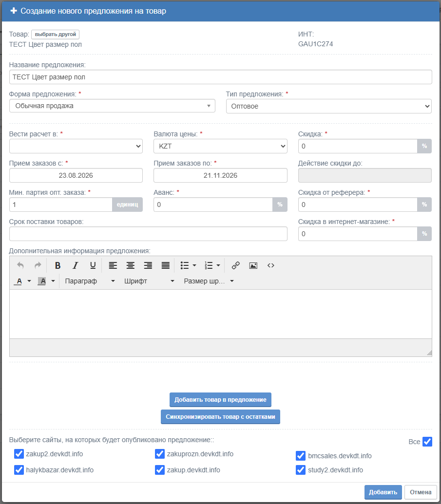441x504 pixels.
Task: Center align text in the editor
Action: [130, 265]
